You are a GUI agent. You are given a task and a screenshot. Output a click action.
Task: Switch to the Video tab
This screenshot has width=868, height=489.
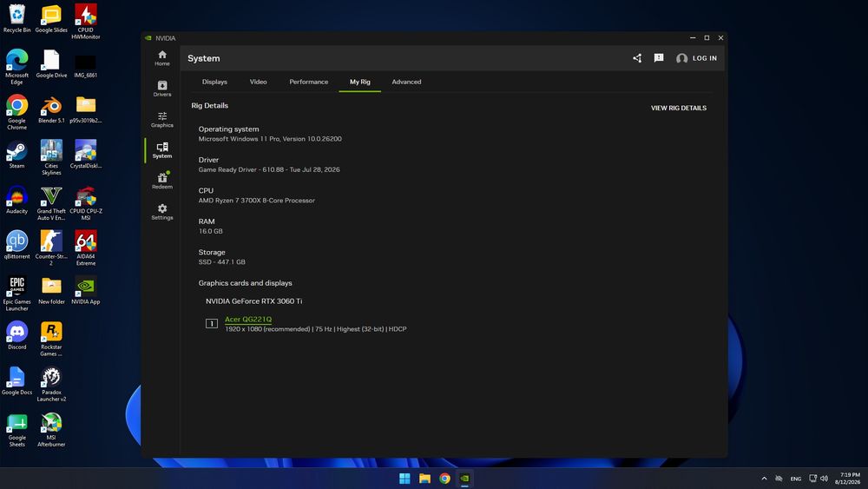click(258, 82)
